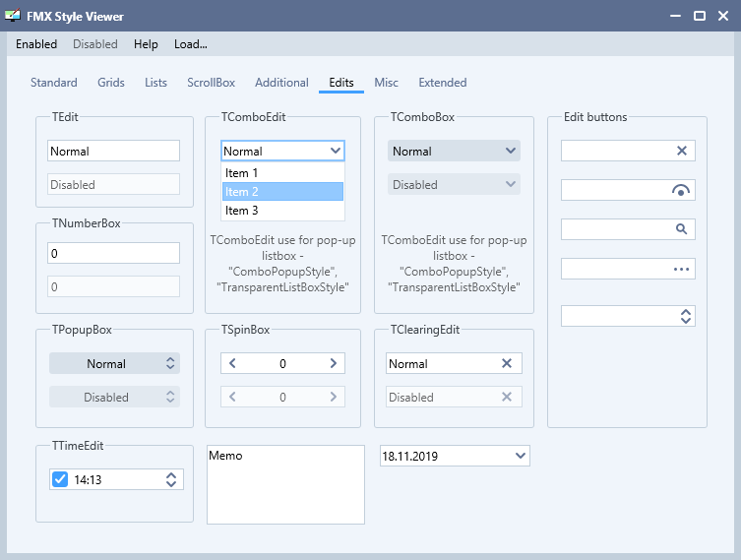Click the Disabled TEdit field

pos(113,184)
